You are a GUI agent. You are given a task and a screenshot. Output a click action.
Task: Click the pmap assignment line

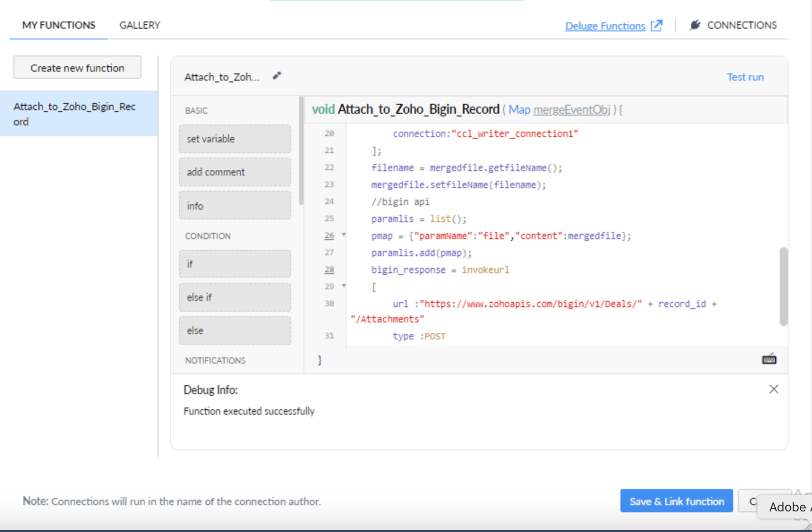point(501,236)
